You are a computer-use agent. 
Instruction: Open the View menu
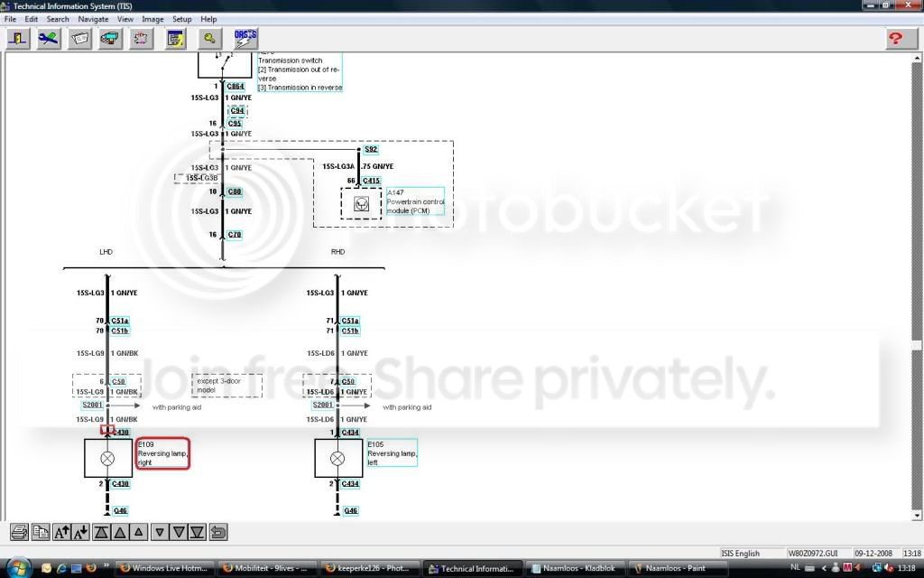125,19
